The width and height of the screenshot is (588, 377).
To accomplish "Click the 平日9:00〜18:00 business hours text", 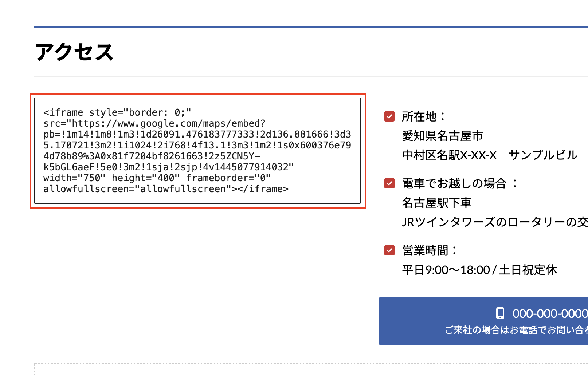I will 479,270.
